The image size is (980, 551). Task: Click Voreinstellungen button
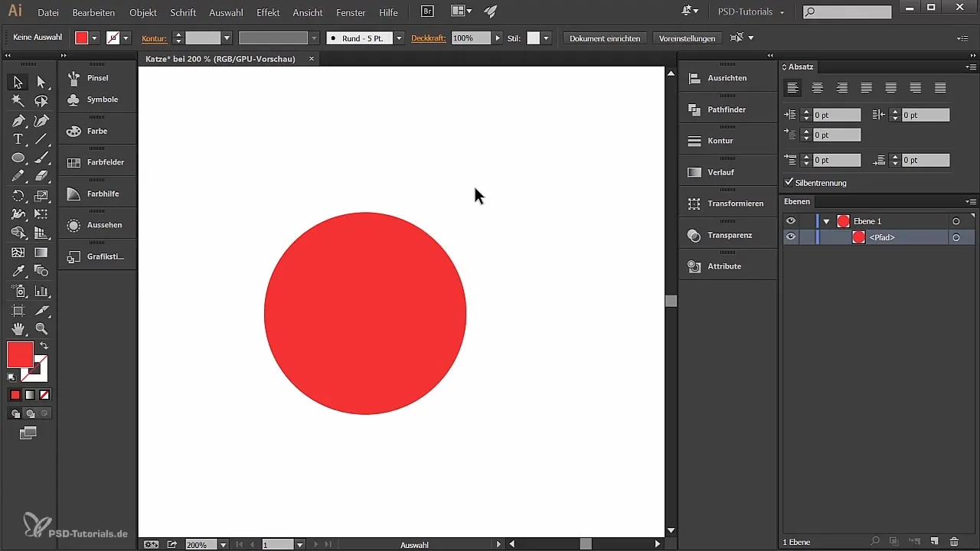tap(687, 37)
